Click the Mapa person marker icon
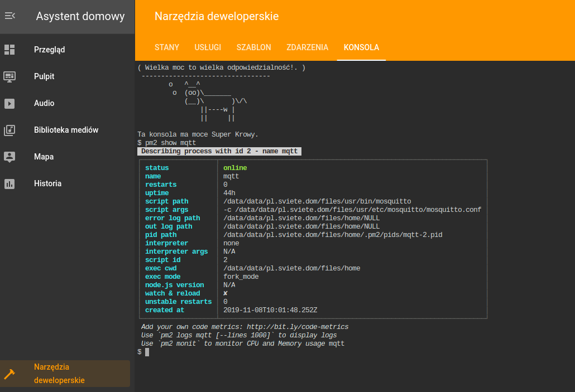Screen dimensions: 575x392 point(9,157)
